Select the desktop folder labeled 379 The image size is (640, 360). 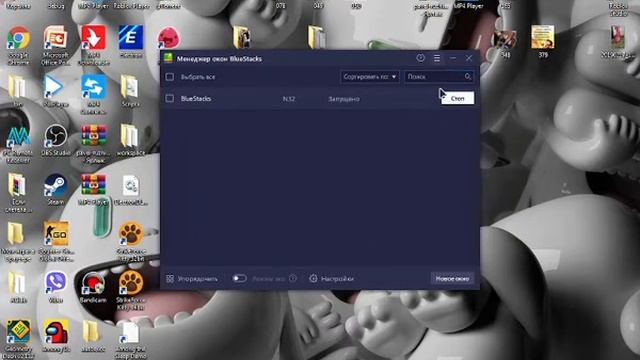(543, 38)
